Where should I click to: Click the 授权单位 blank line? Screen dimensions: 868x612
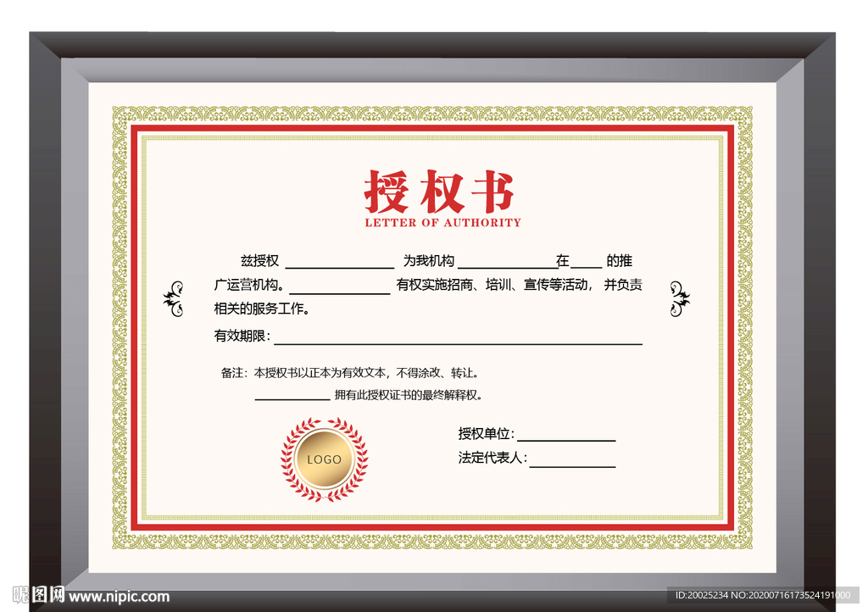[566, 441]
